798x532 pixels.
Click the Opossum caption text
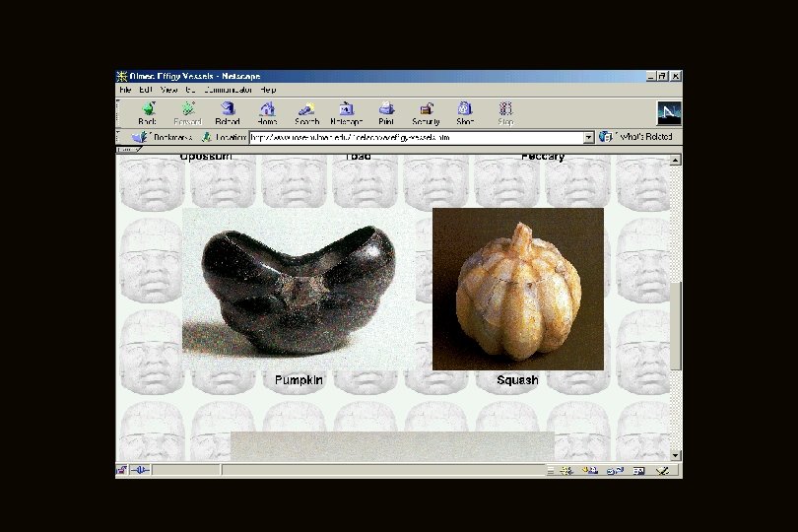pyautogui.click(x=206, y=157)
